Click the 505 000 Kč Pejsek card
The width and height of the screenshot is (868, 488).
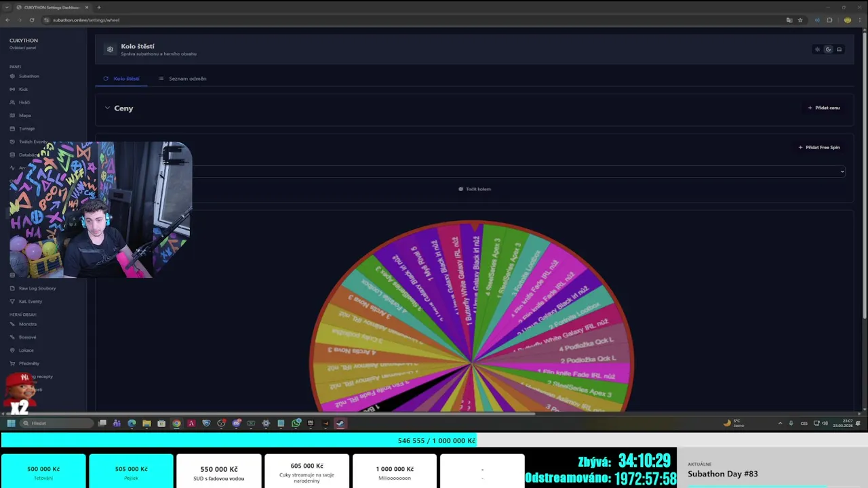coord(131,471)
